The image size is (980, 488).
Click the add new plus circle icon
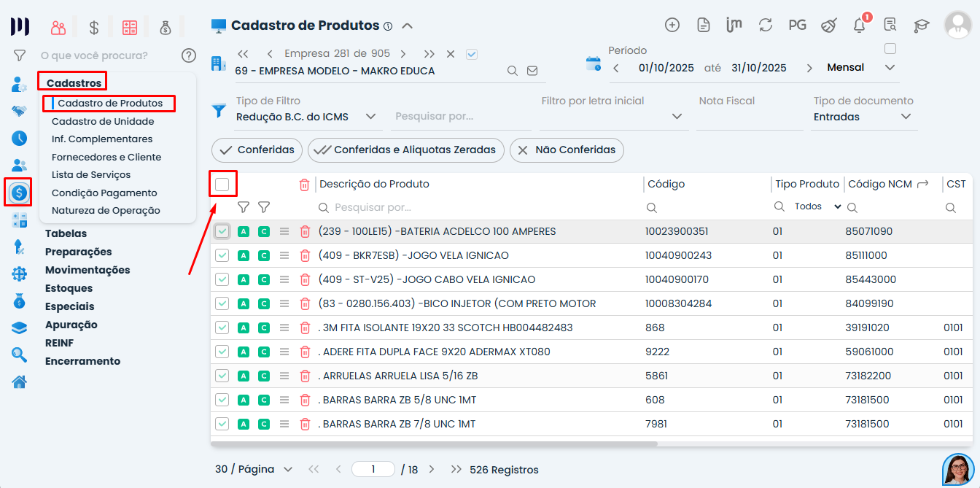point(672,25)
